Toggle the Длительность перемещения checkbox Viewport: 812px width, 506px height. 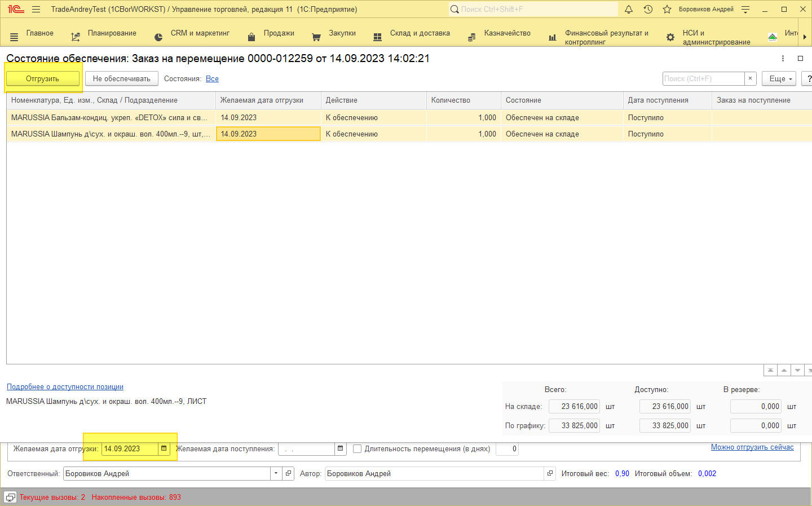point(357,449)
